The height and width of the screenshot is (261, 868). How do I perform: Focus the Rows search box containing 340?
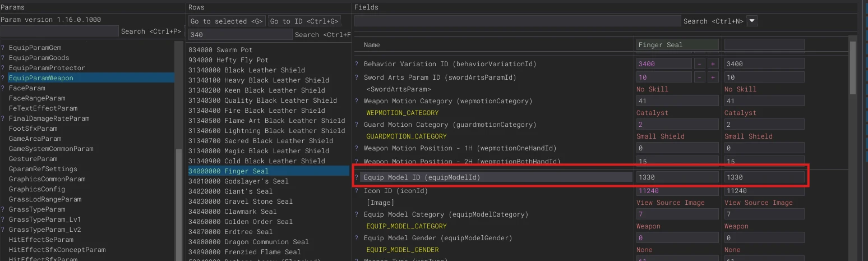pos(241,35)
